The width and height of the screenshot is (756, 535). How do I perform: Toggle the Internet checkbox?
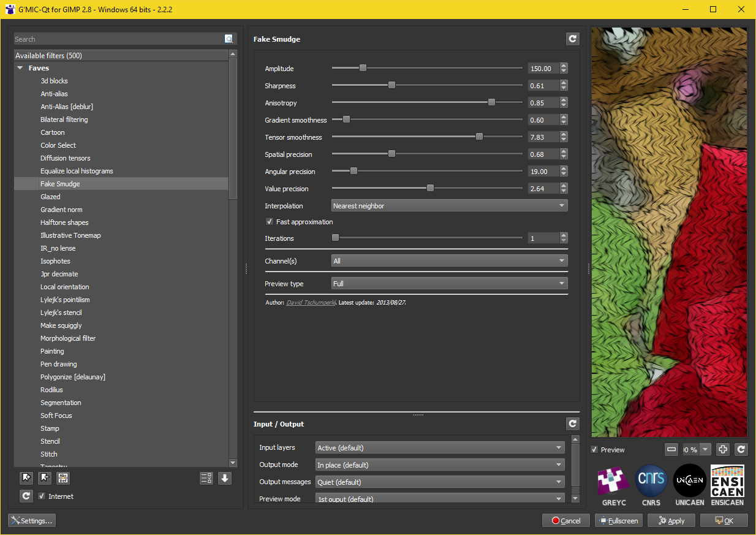point(42,496)
